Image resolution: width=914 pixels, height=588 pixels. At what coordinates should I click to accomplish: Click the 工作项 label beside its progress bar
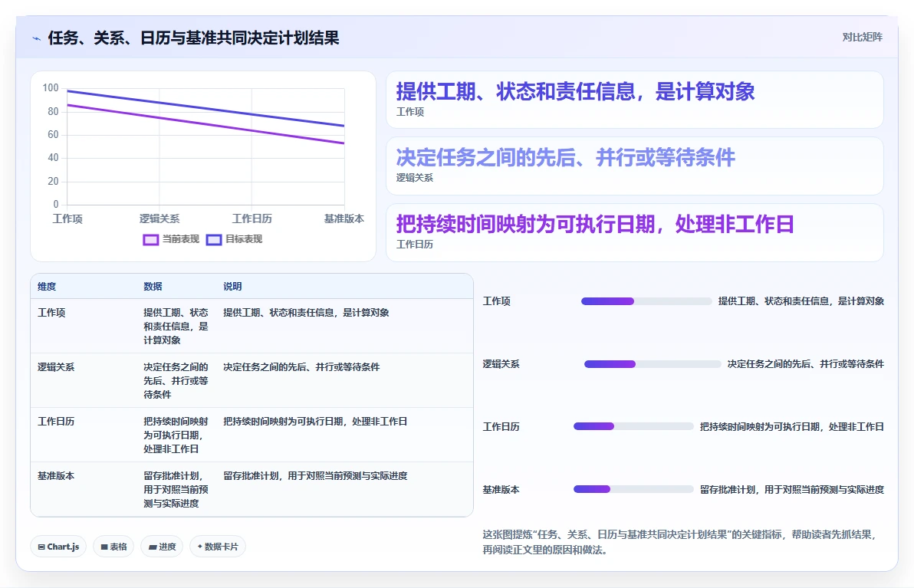[497, 301]
